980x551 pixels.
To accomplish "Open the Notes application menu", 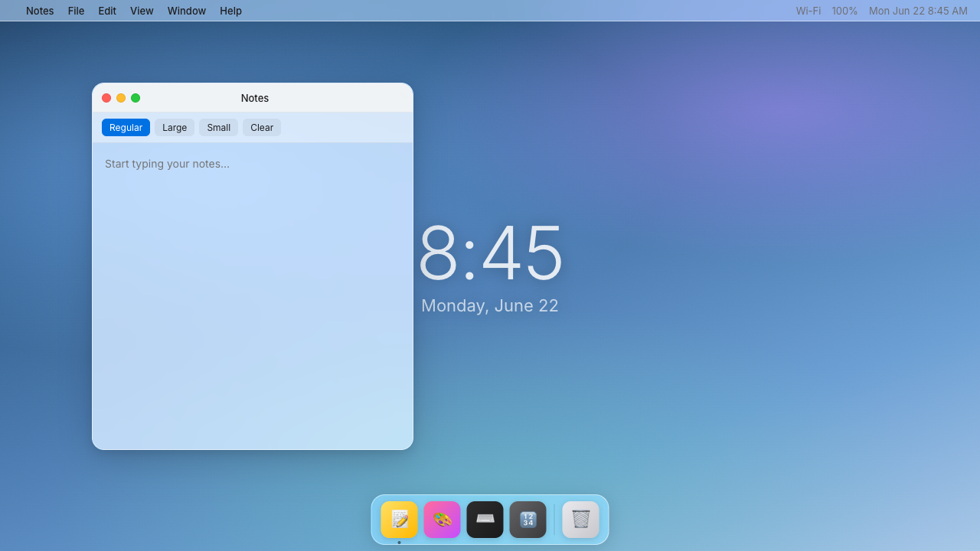I will point(40,11).
